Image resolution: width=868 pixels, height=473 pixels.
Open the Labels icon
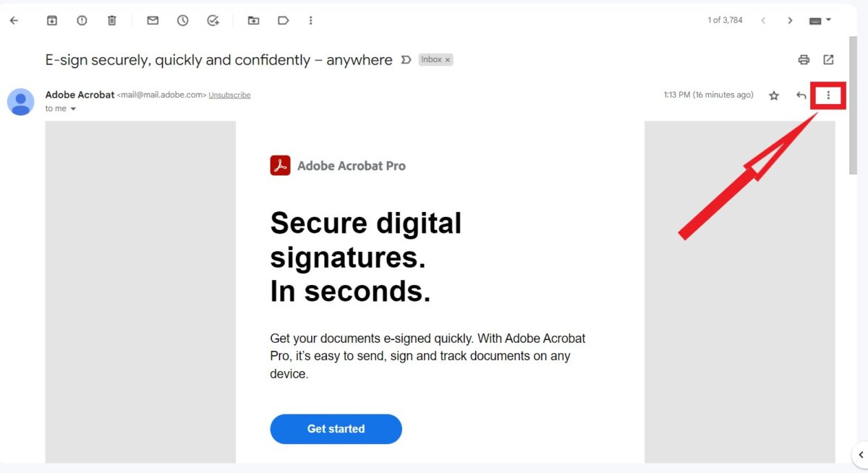[x=284, y=20]
